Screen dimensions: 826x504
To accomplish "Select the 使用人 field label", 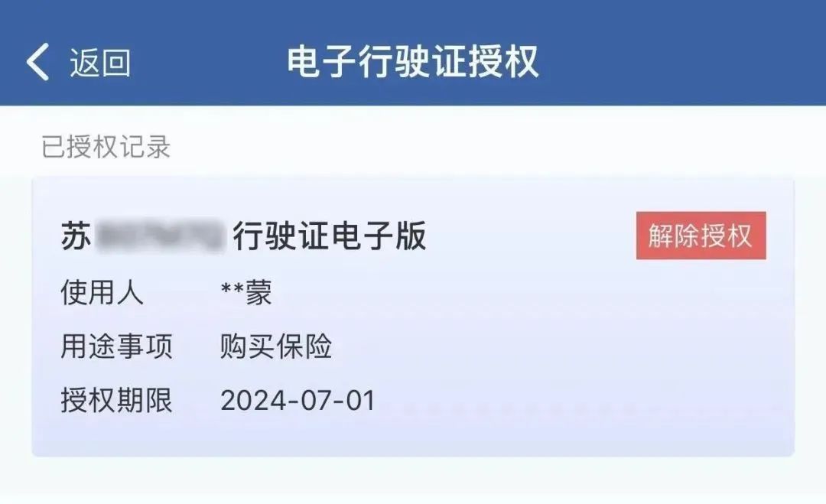I will point(102,291).
